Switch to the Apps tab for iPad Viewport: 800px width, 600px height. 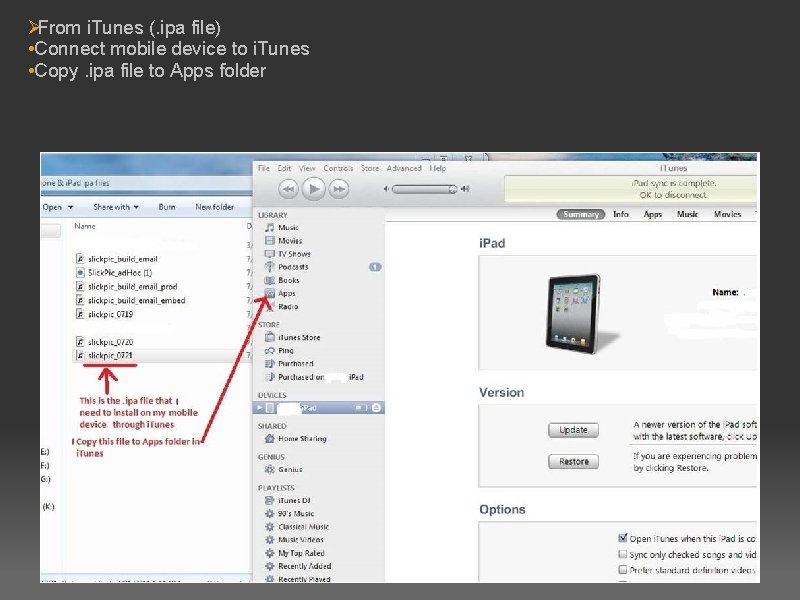[x=653, y=214]
